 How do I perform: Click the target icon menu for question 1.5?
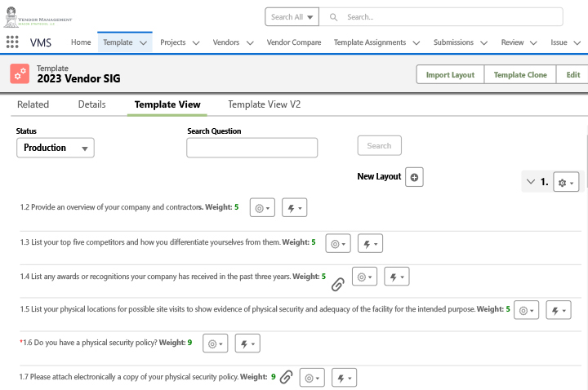click(527, 310)
